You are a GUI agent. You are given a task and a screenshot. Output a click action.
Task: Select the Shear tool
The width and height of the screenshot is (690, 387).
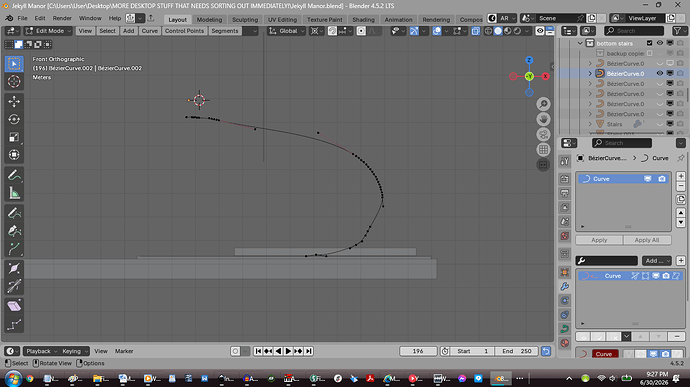pos(14,306)
